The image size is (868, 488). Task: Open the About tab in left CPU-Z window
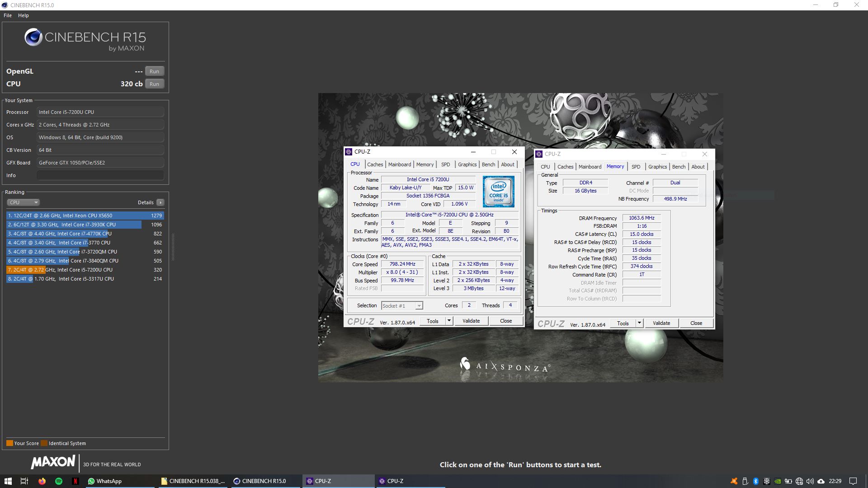508,164
